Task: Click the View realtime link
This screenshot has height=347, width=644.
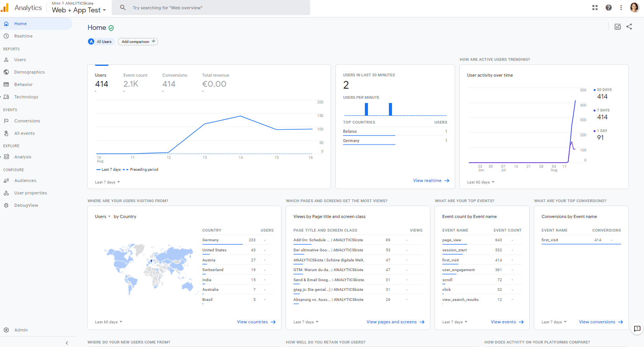Action: tap(431, 180)
